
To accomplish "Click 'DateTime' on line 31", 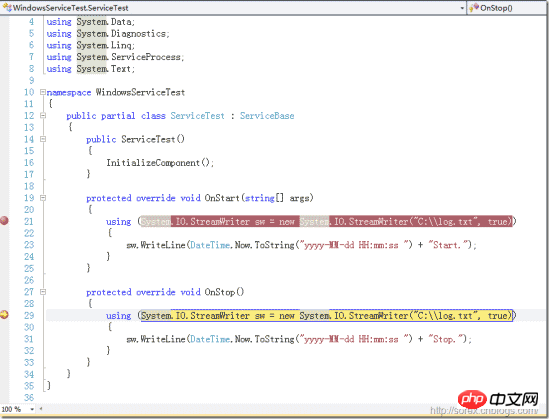I will [210, 339].
